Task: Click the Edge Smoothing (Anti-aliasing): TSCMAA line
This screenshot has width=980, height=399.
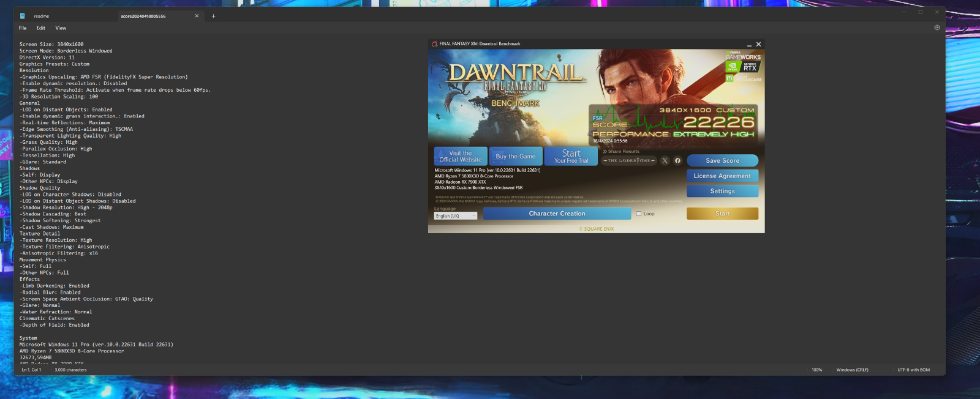Action: pos(76,129)
